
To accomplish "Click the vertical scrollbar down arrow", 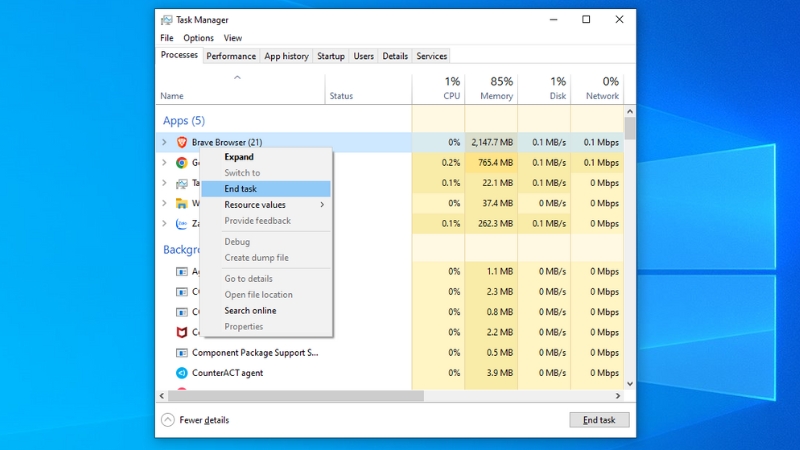I will (630, 383).
